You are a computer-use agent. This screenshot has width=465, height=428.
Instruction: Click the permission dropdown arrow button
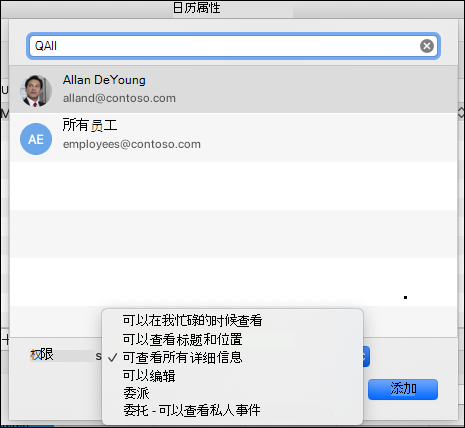366,357
